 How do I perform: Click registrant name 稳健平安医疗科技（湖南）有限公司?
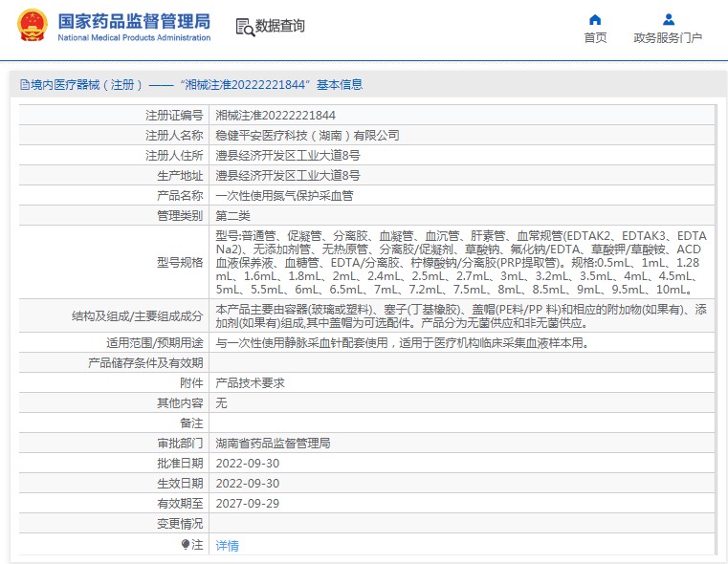[307, 135]
